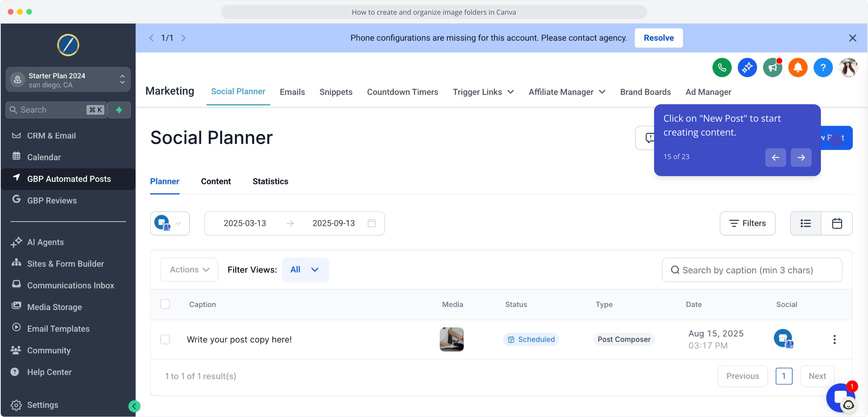The image size is (868, 417).
Task: Click the compass logo in sidebar
Action: click(x=68, y=45)
